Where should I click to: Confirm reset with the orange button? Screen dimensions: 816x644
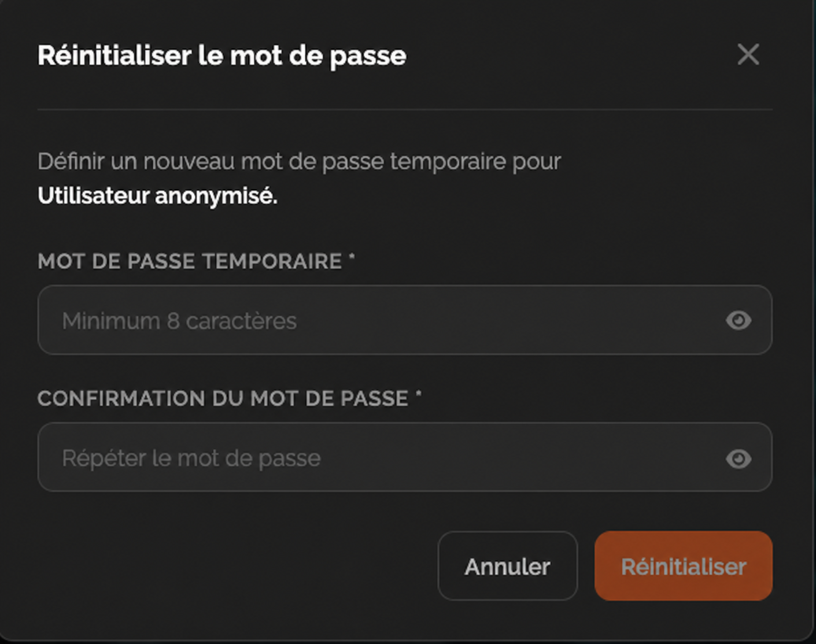684,566
